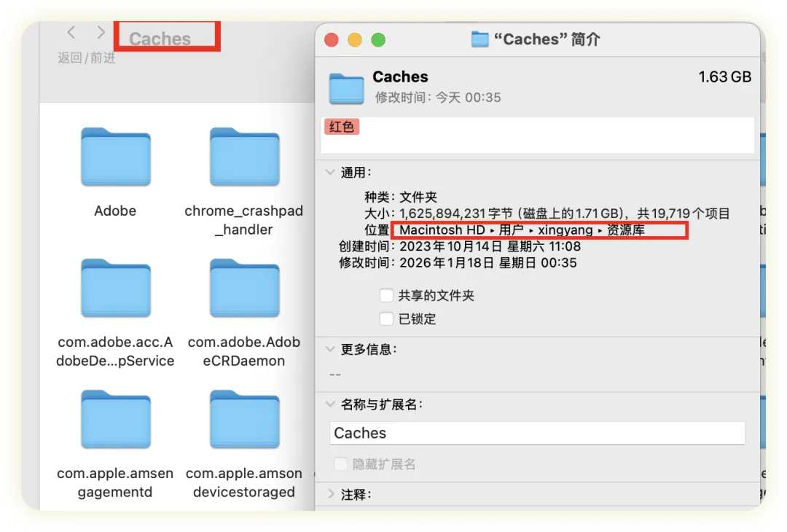Click the 修改时间: 今天 00:35 header line
The image size is (787, 532).
pos(438,98)
